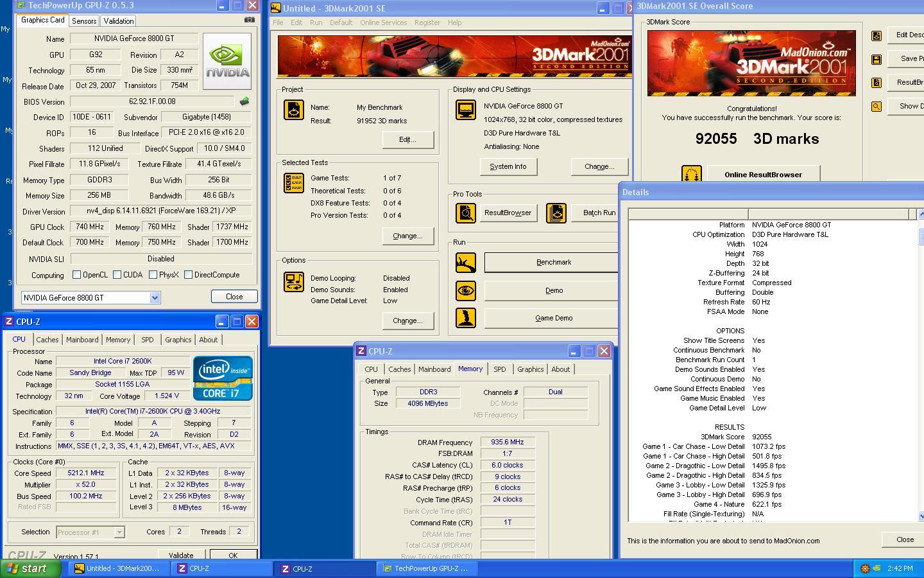This screenshot has width=924, height=578.
Task: Click the Edit... button in Project section
Action: 407,139
